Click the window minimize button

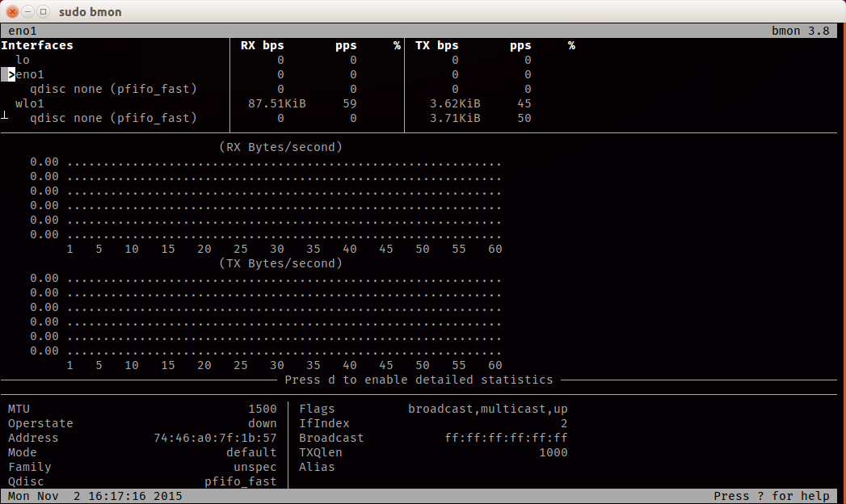coord(28,12)
